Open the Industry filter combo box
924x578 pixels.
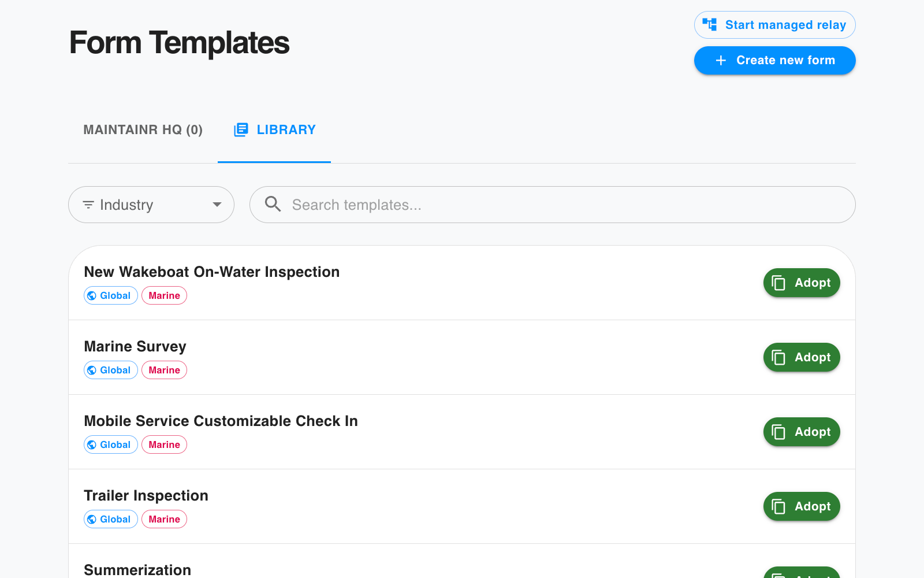151,205
